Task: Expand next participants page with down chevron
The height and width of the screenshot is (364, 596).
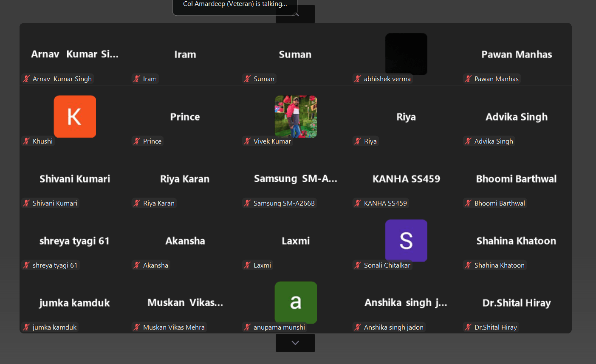Action: click(295, 343)
